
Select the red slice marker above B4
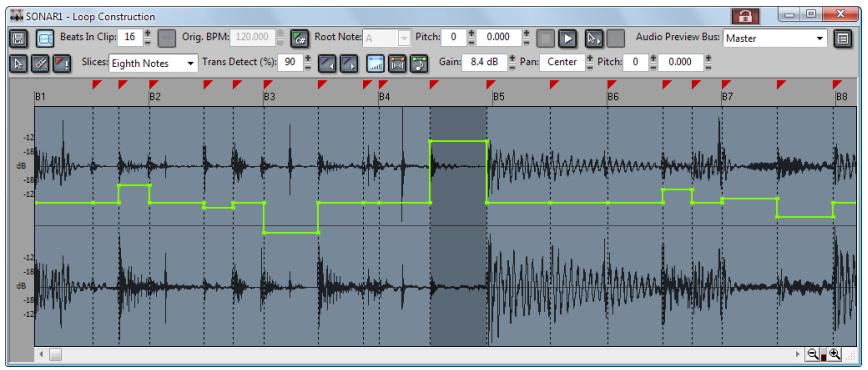(x=383, y=84)
